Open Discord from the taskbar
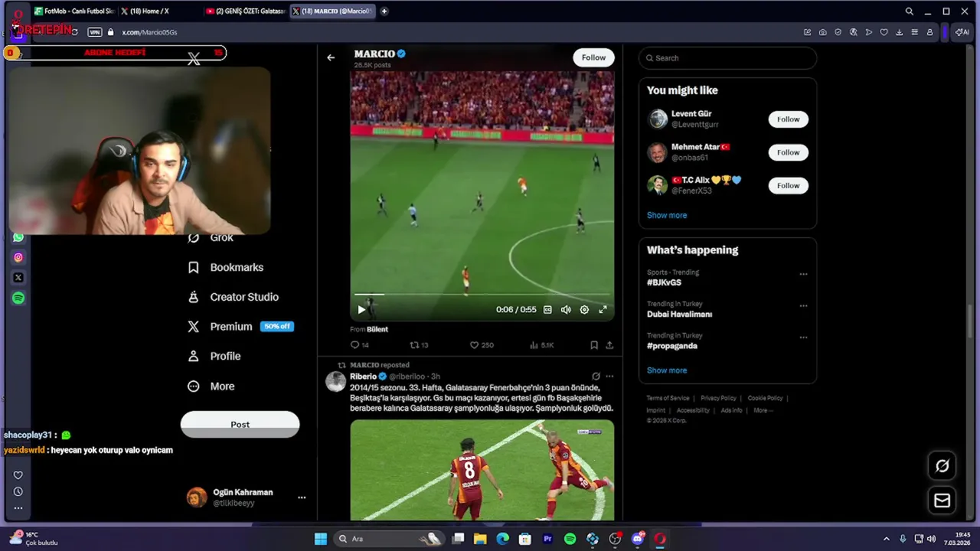This screenshot has height=551, width=980. point(638,539)
